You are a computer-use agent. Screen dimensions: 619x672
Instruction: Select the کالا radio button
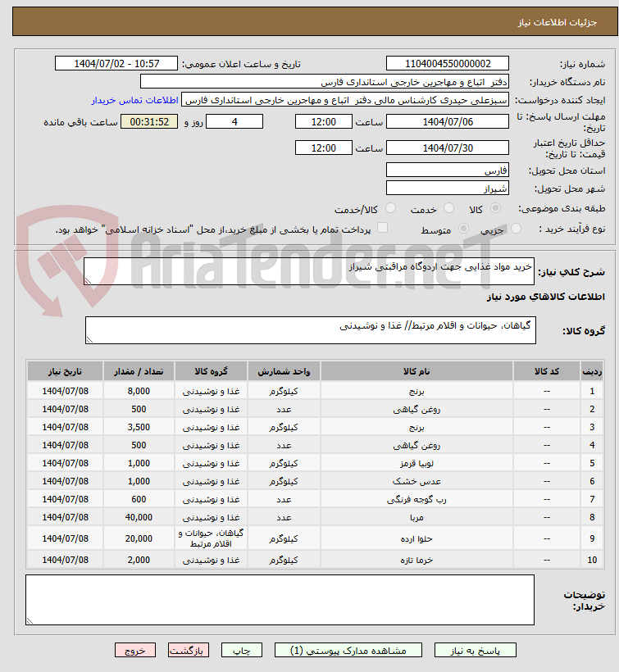(x=495, y=208)
